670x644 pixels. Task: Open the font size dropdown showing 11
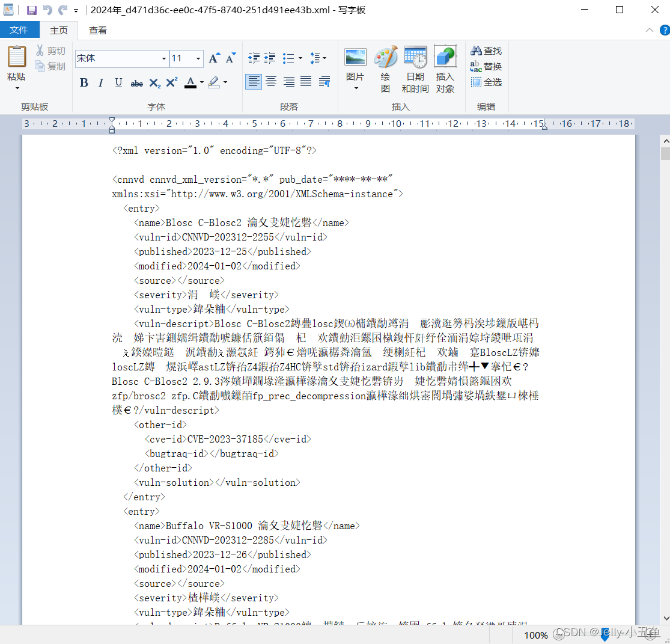198,58
